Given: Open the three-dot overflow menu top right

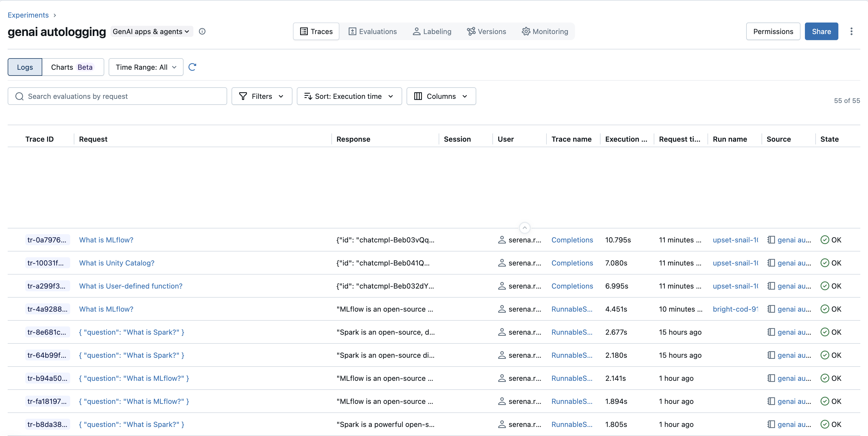Looking at the screenshot, I should tap(852, 31).
